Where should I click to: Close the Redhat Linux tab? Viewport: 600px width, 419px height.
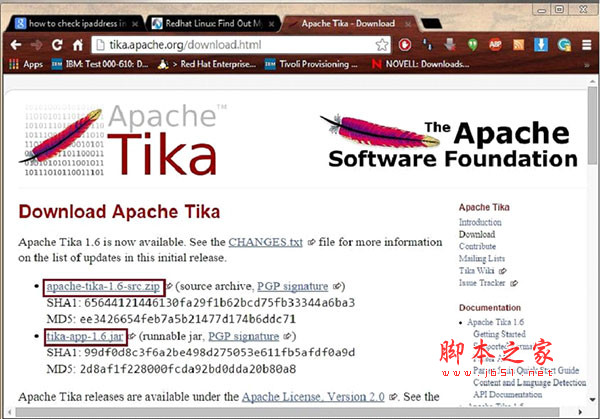point(271,24)
